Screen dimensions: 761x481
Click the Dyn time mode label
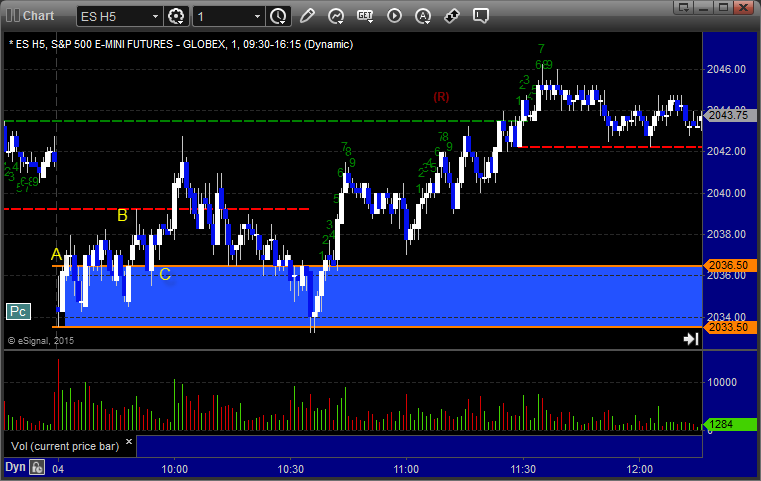click(15, 467)
